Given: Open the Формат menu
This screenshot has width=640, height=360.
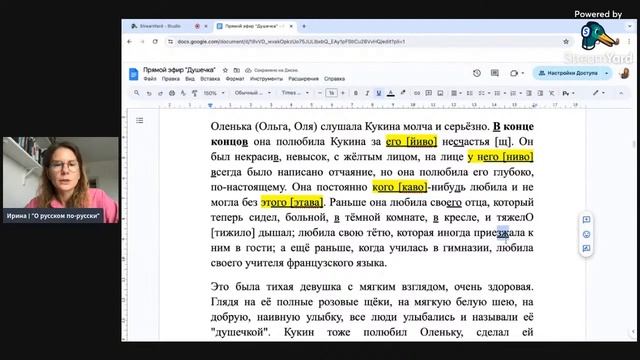Looking at the screenshot, I should [235, 79].
